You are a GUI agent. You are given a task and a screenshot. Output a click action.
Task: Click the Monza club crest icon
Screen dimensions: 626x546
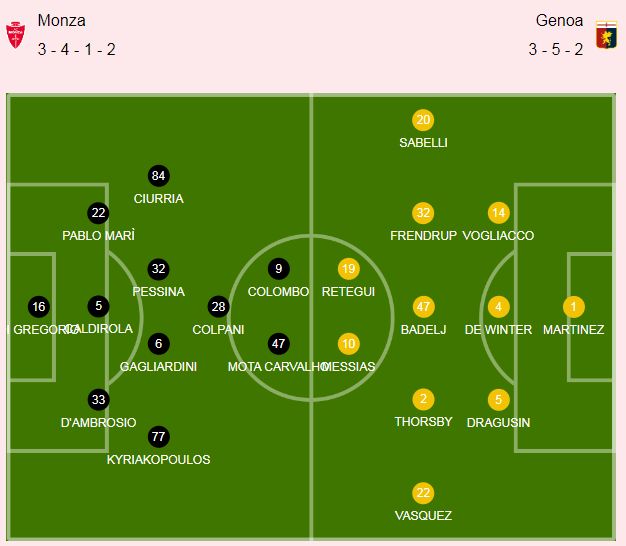[16, 35]
